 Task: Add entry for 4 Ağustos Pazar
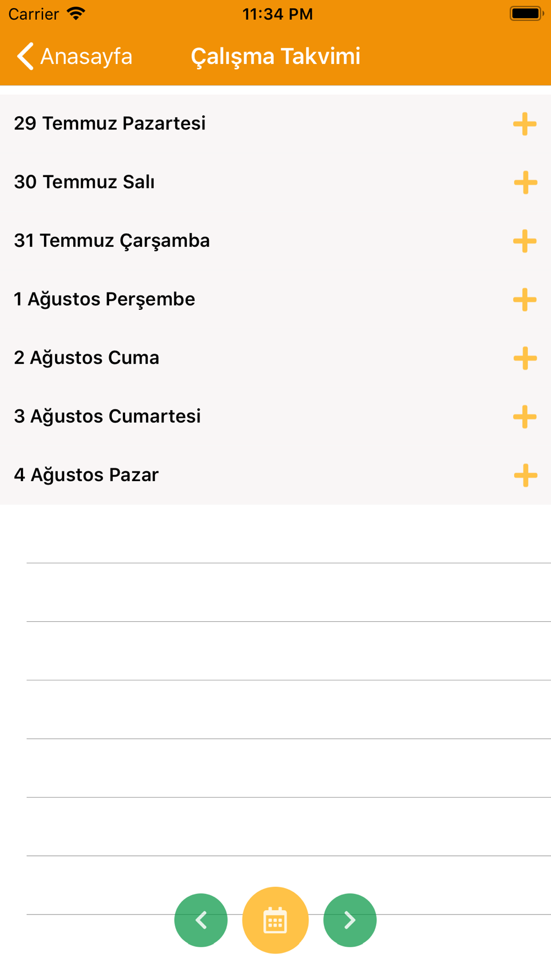click(x=525, y=475)
